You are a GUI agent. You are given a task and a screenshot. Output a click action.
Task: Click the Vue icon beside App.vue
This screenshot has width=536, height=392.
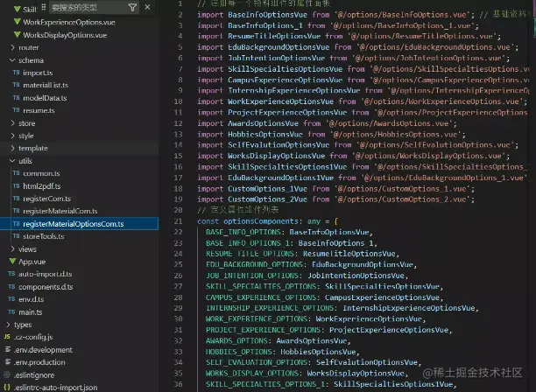[12, 262]
